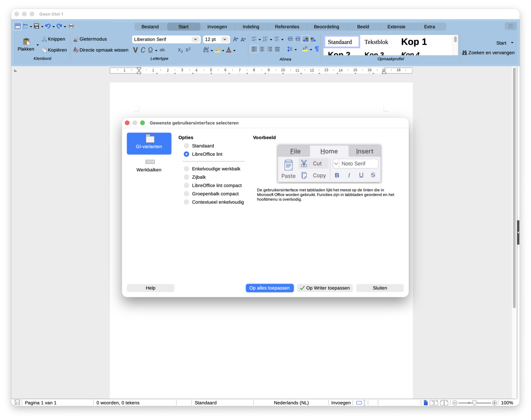This screenshot has width=531, height=420.
Task: Click Directe opmaak wissen
Action: tap(101, 50)
